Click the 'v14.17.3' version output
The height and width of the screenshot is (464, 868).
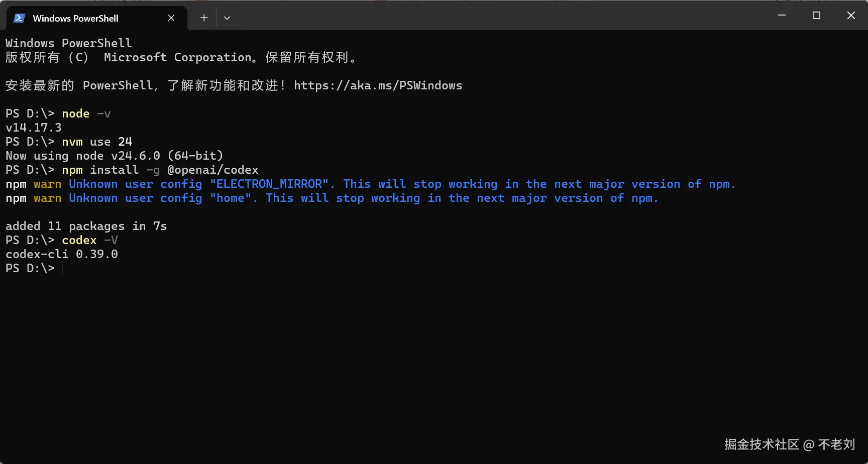tap(34, 128)
